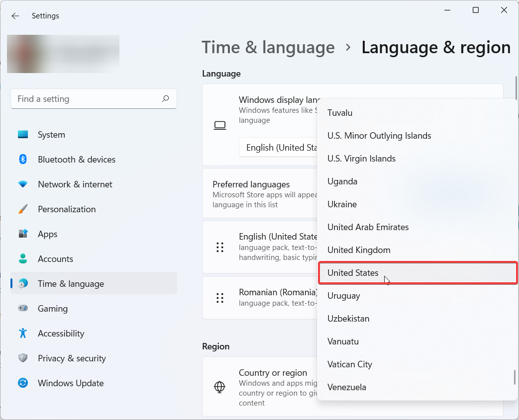Screen dimensions: 519x420
Task: Open Bluetooth & devices settings
Action: 76,160
